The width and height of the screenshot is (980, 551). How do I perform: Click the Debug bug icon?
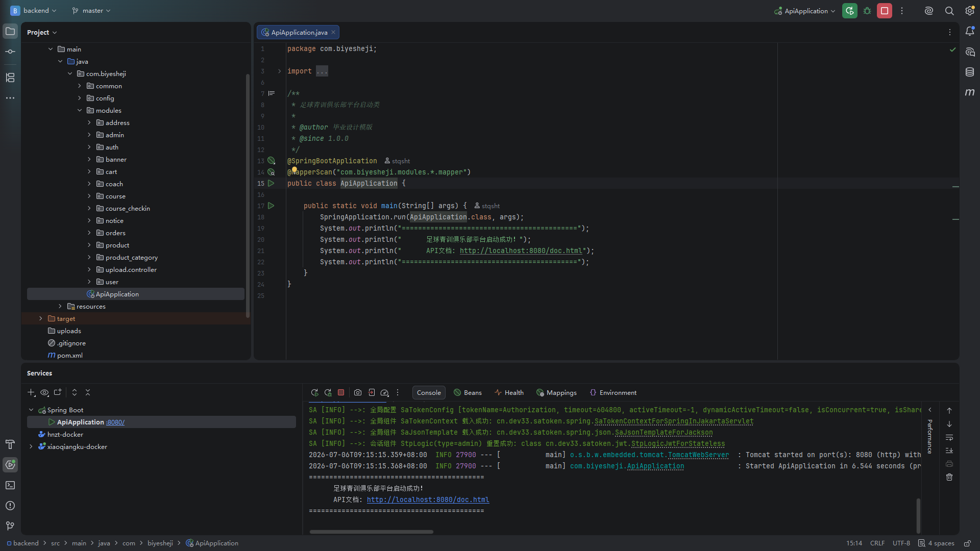click(x=867, y=11)
